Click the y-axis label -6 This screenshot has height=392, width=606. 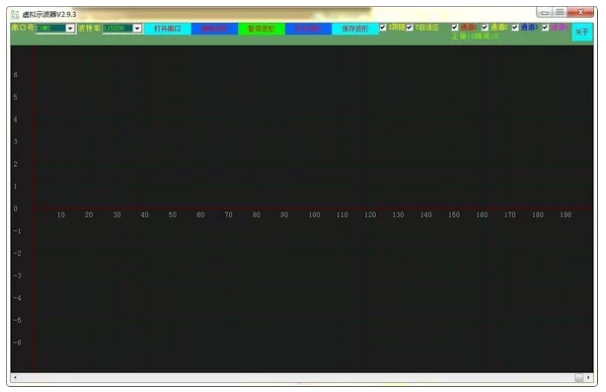17,343
